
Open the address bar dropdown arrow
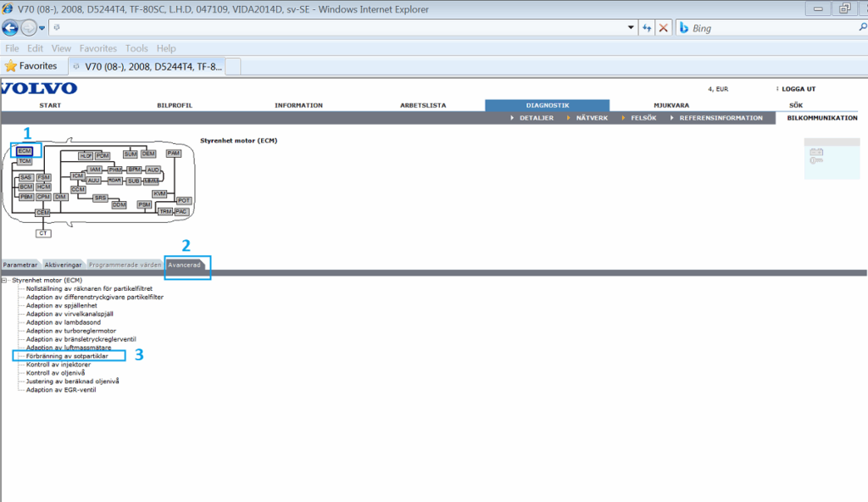631,28
